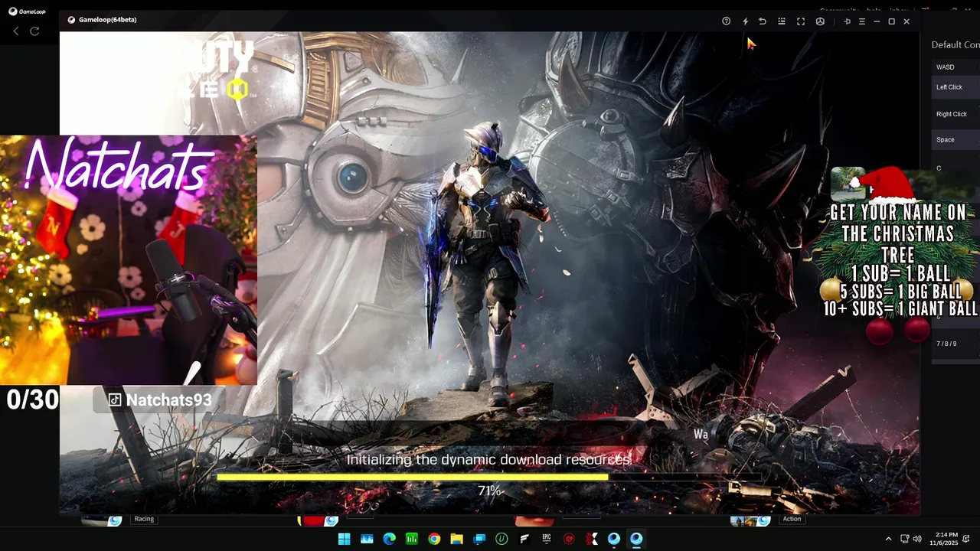
Task: Go back with the left arrow in GameLoop launcher
Action: tap(16, 31)
